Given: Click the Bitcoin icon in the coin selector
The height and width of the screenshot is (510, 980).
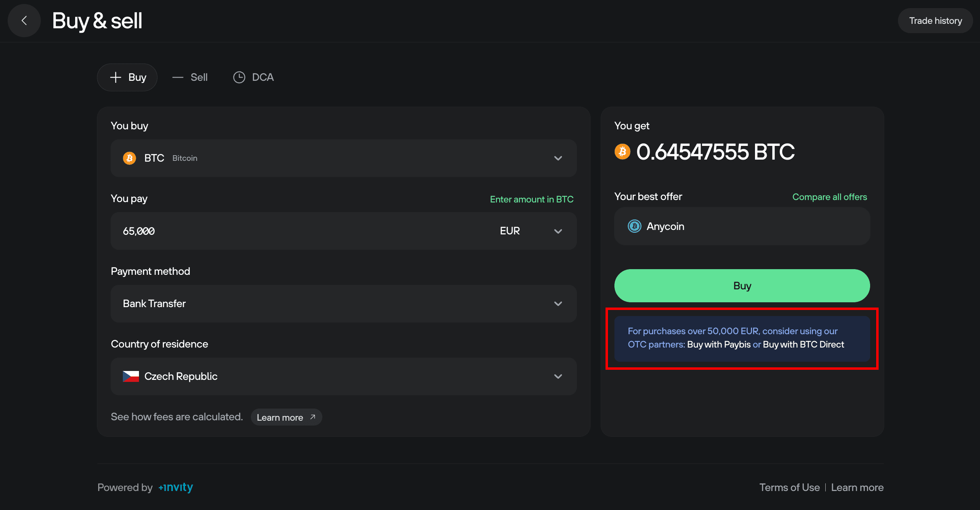Looking at the screenshot, I should pyautogui.click(x=129, y=158).
